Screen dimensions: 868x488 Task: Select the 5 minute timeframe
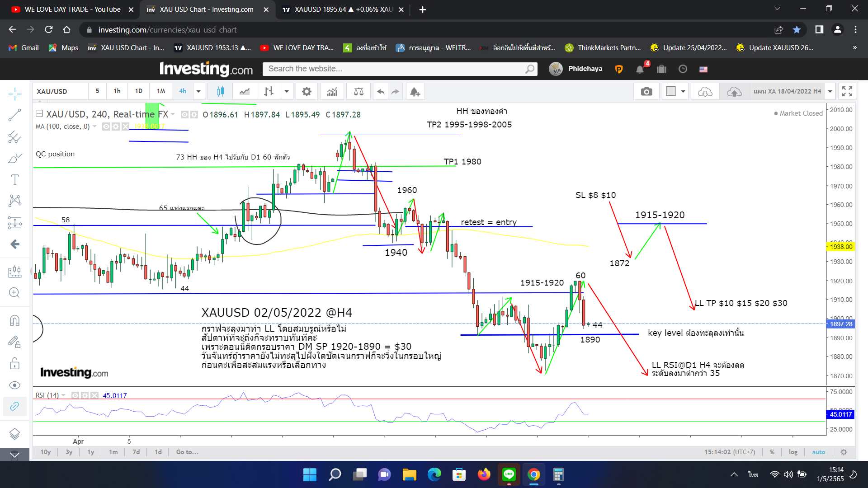97,91
